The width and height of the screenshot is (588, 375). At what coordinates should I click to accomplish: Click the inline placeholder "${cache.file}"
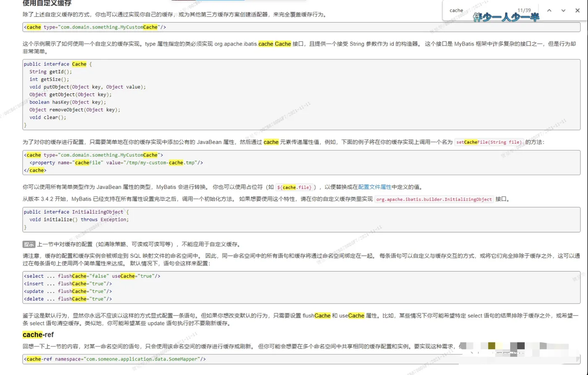click(294, 187)
